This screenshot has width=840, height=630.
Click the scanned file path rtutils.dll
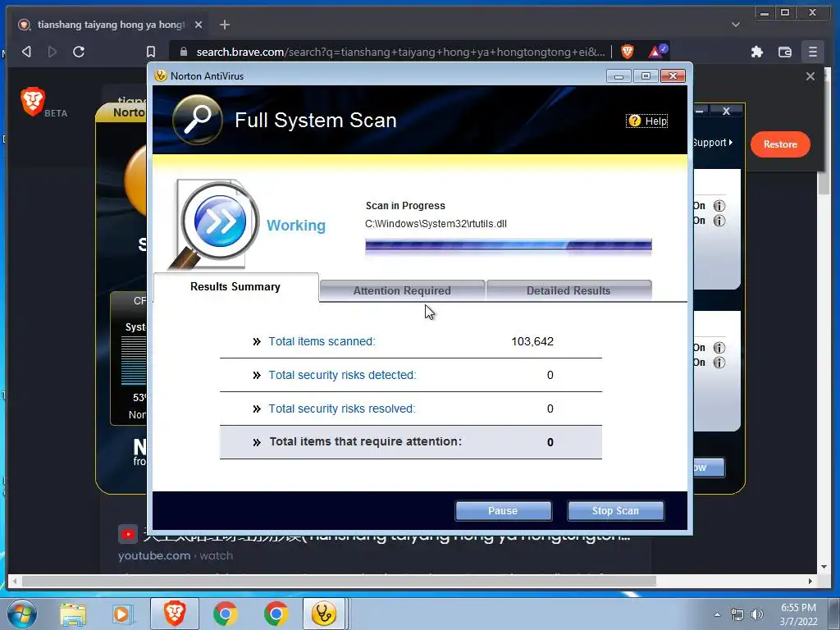coord(436,224)
